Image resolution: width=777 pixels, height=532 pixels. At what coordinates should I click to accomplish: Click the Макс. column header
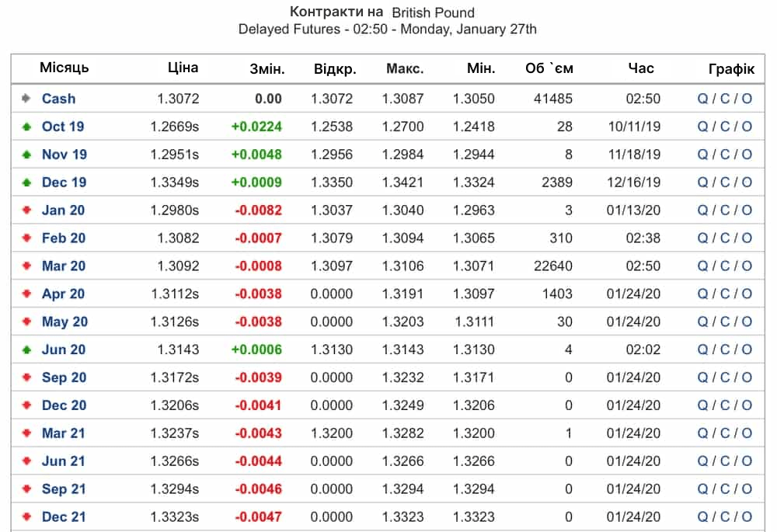coord(405,69)
